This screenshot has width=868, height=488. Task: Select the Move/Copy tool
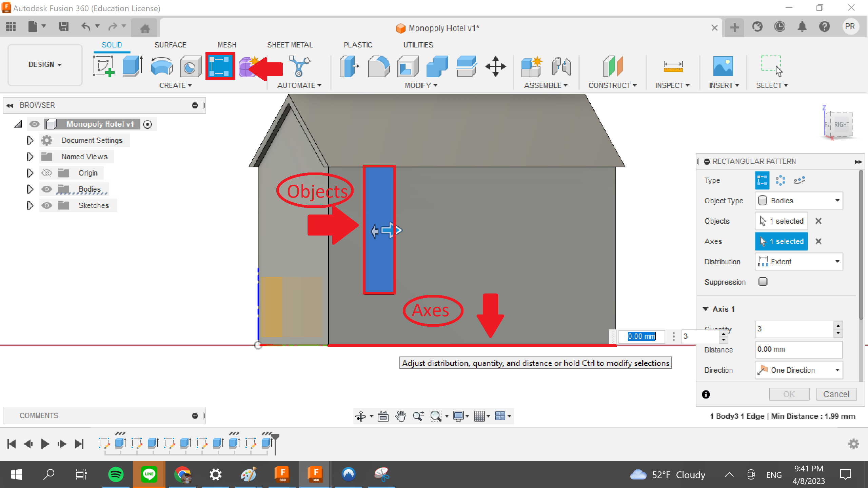(x=495, y=66)
